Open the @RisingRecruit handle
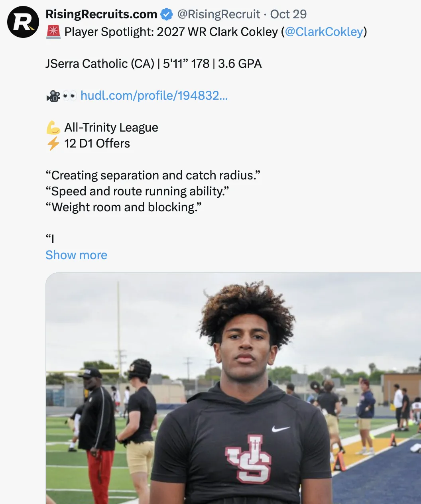Viewport: 421px width, 504px height. point(218,14)
